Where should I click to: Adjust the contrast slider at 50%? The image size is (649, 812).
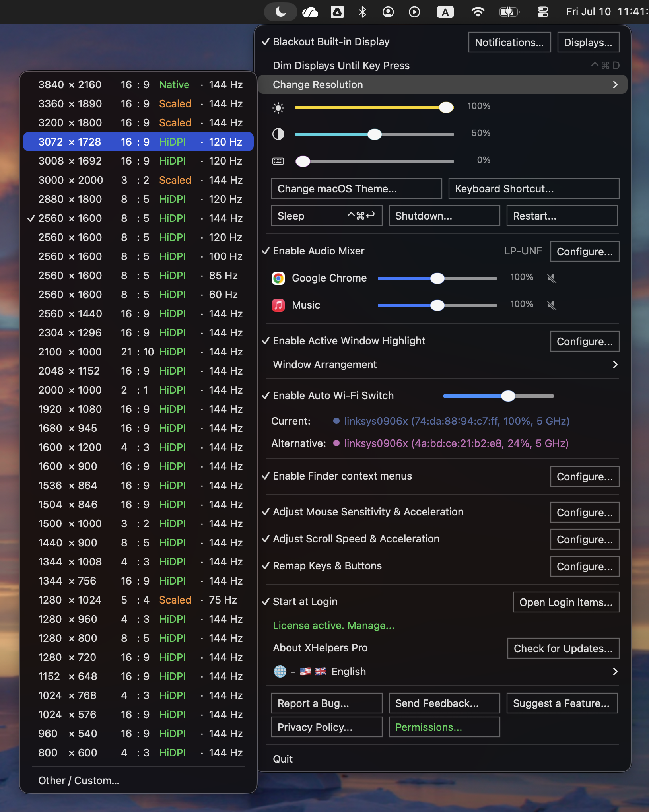tap(374, 134)
